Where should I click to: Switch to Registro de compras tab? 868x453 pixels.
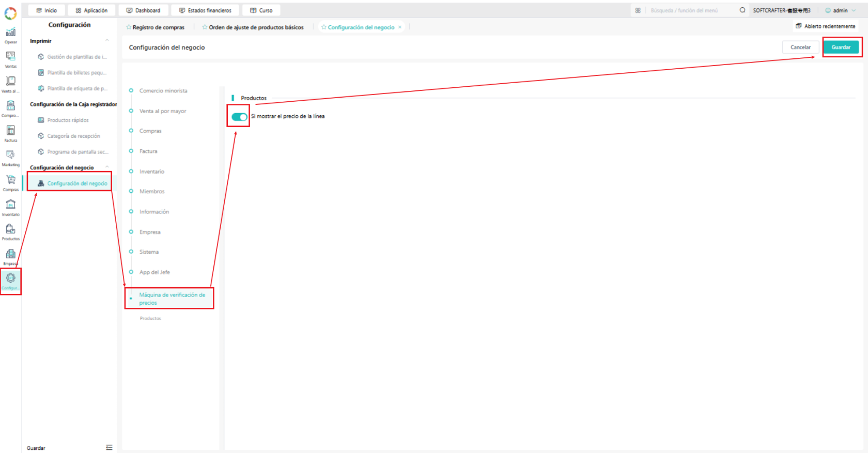click(156, 27)
